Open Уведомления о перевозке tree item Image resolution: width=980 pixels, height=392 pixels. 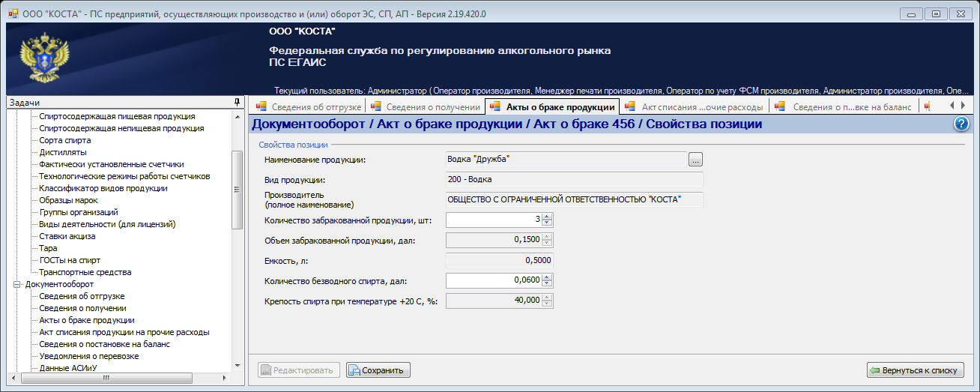(89, 357)
